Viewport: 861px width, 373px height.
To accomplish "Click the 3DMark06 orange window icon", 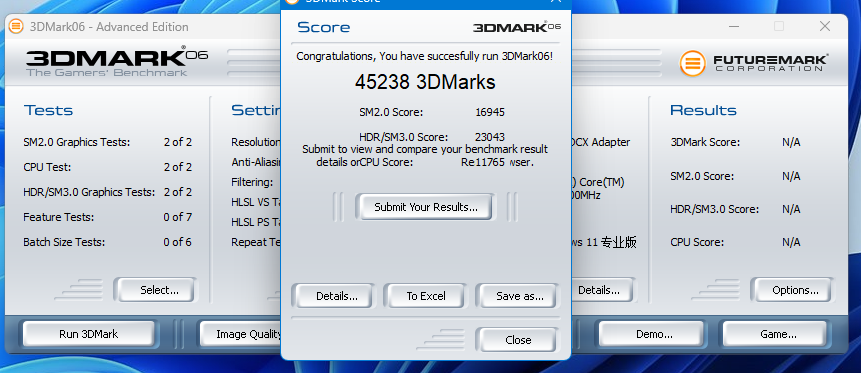I will pyautogui.click(x=16, y=26).
